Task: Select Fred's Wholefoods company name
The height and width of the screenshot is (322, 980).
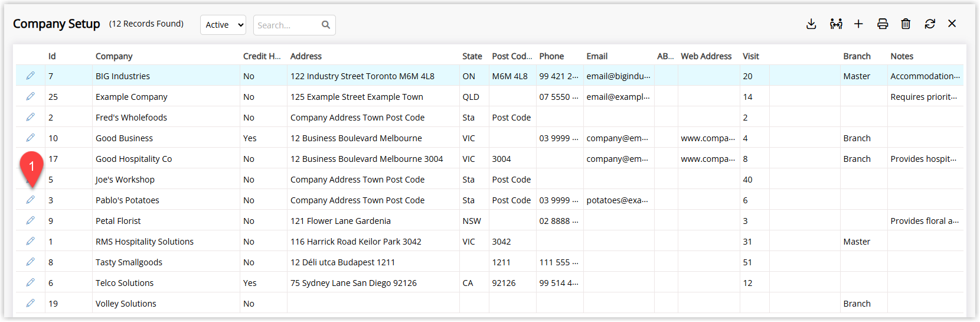Action: pos(131,118)
